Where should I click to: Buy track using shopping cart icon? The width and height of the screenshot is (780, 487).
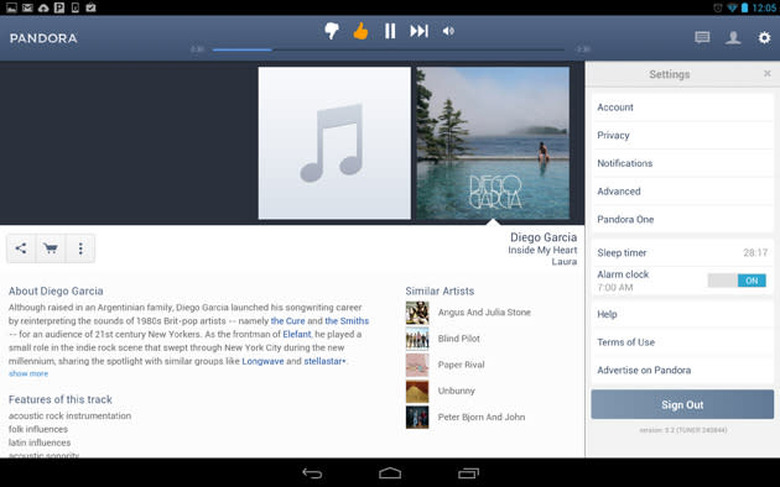click(x=50, y=248)
